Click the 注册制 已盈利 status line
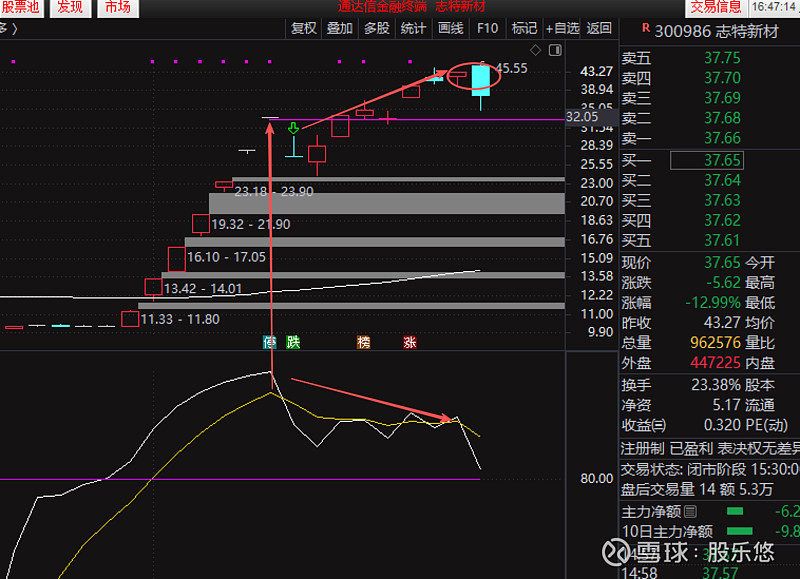Viewport: 800px width, 579px height. 710,449
